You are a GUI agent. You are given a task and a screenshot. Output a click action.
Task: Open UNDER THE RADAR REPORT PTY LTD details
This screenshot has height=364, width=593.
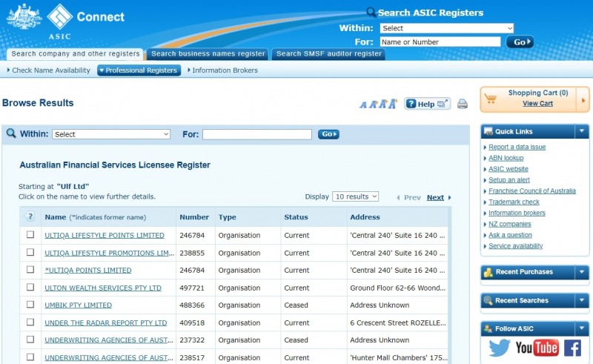coord(105,322)
